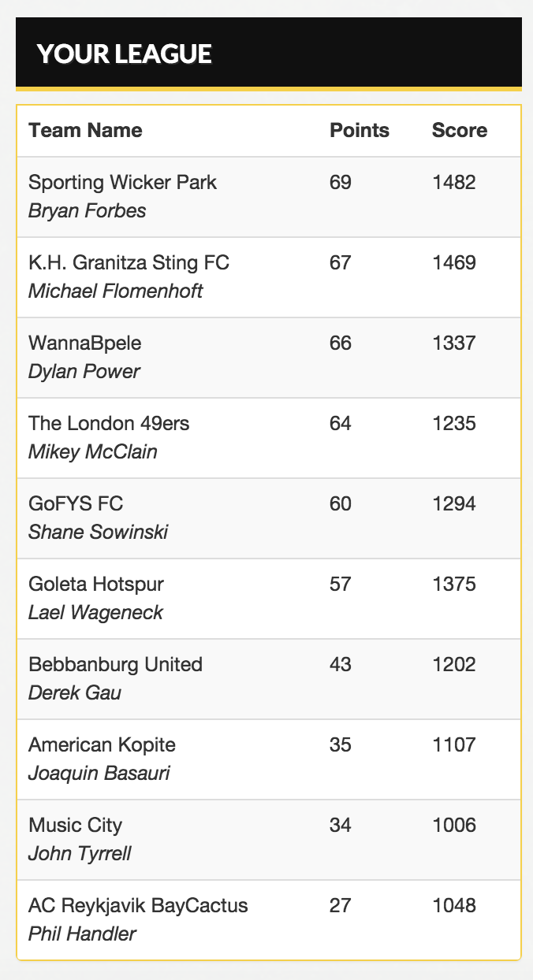This screenshot has width=533, height=980.
Task: Open manager Bryan Forbes
Action: pos(87,211)
